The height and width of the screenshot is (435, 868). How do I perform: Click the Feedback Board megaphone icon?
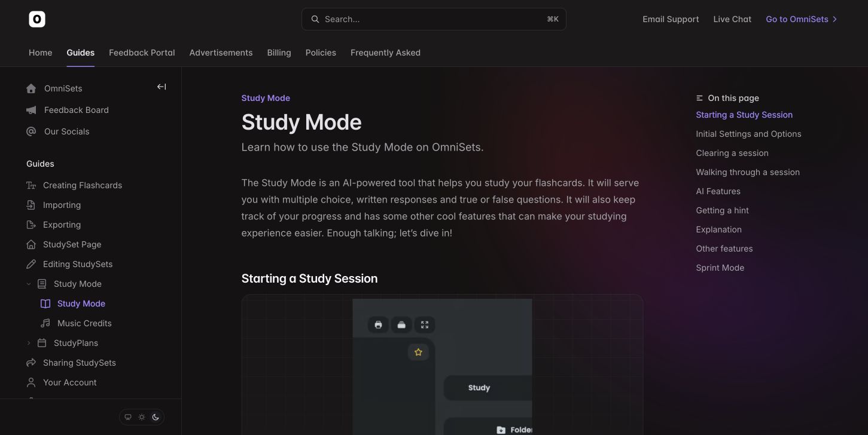32,110
